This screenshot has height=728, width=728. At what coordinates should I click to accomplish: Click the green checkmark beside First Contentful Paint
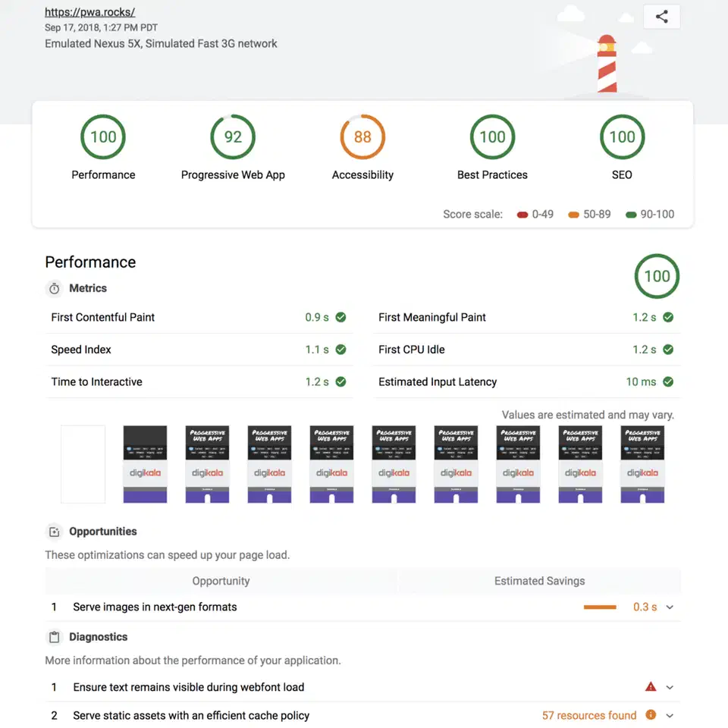tap(340, 317)
